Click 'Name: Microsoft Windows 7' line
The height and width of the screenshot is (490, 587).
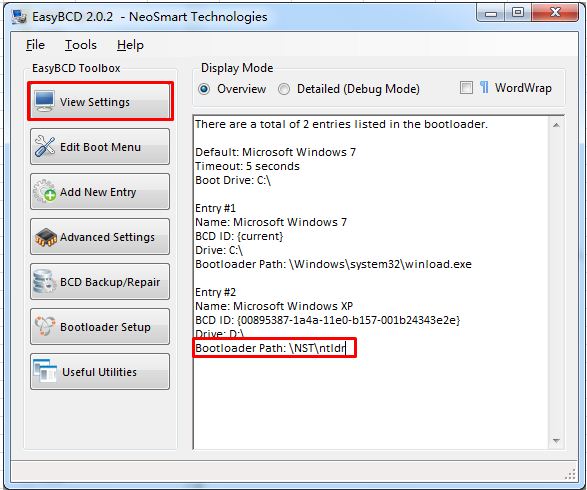(x=271, y=222)
